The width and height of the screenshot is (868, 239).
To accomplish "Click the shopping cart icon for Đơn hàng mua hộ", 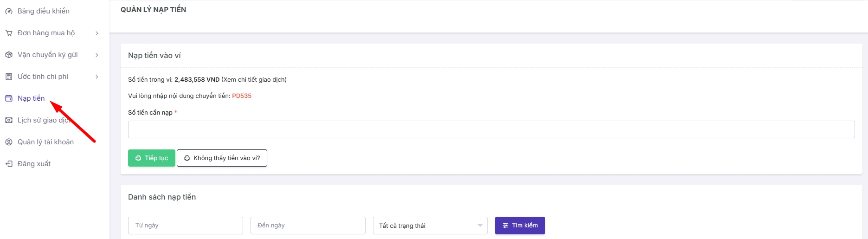I will [8, 33].
